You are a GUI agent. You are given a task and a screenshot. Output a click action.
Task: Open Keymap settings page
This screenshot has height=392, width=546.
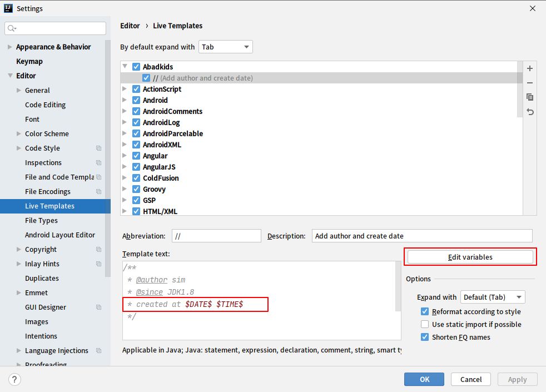pyautogui.click(x=29, y=62)
